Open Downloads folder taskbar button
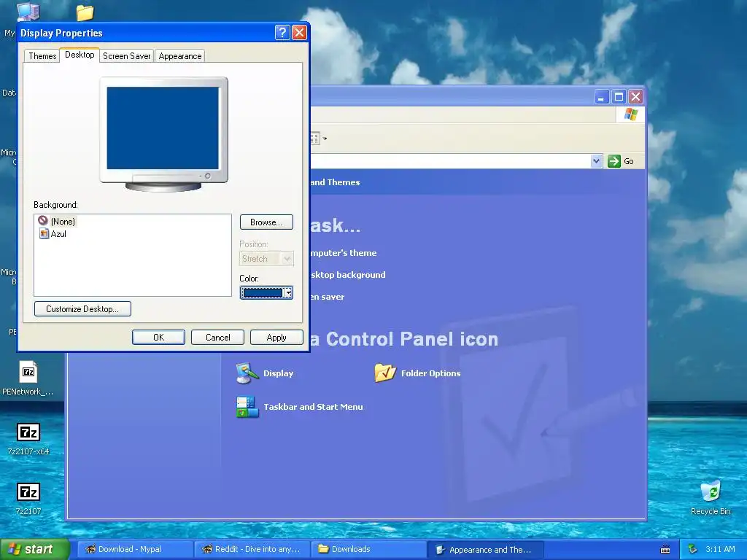 [x=368, y=549]
